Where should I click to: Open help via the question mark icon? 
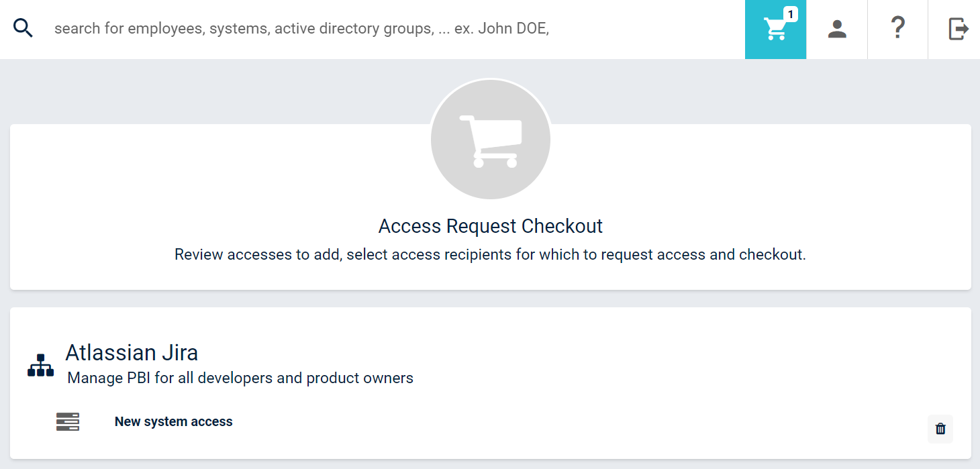point(897,29)
